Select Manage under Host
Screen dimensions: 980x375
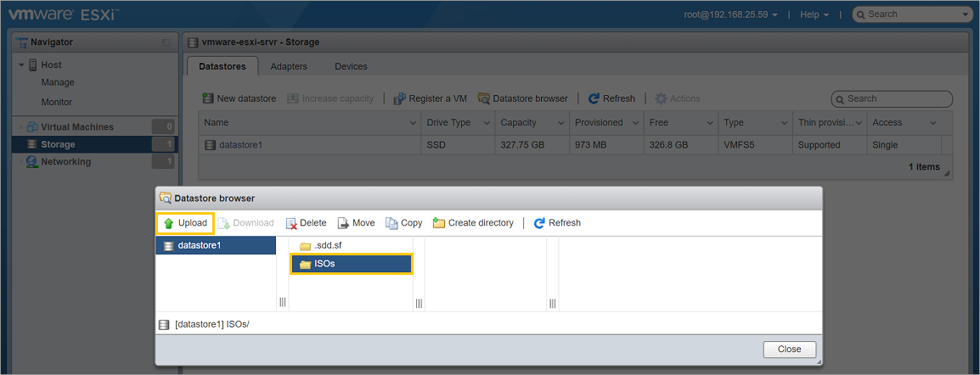coord(58,82)
